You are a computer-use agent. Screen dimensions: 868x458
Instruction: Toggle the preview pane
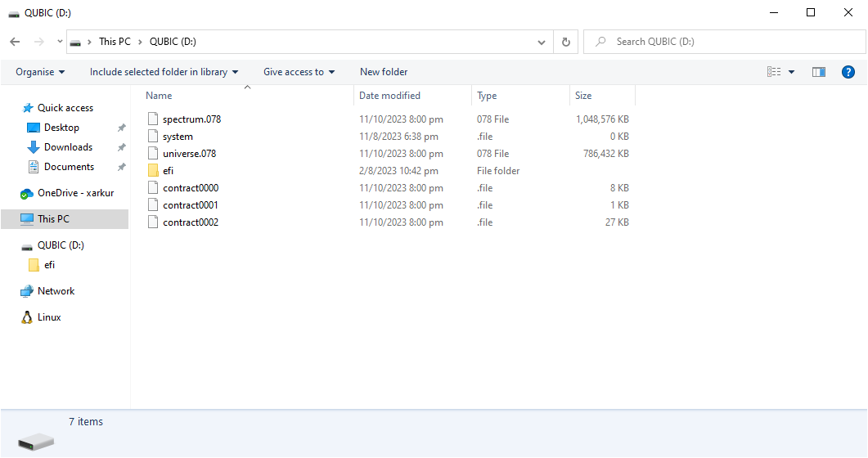(x=819, y=72)
